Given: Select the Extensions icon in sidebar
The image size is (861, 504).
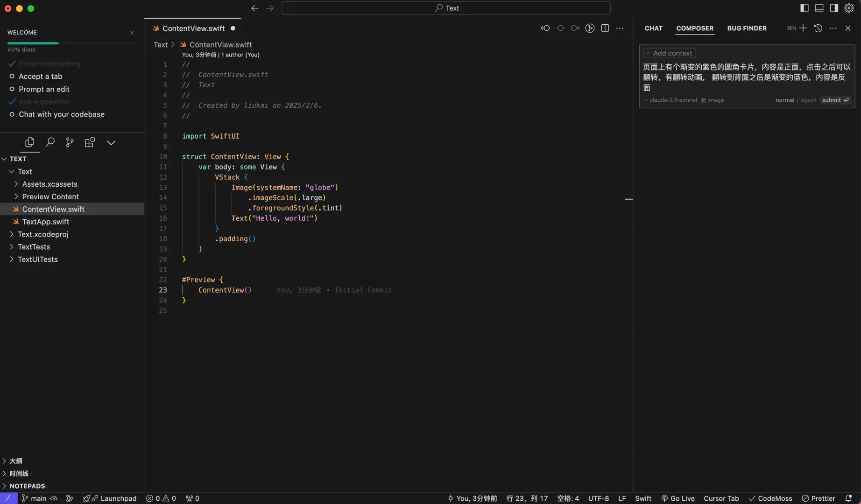Looking at the screenshot, I should (x=89, y=142).
